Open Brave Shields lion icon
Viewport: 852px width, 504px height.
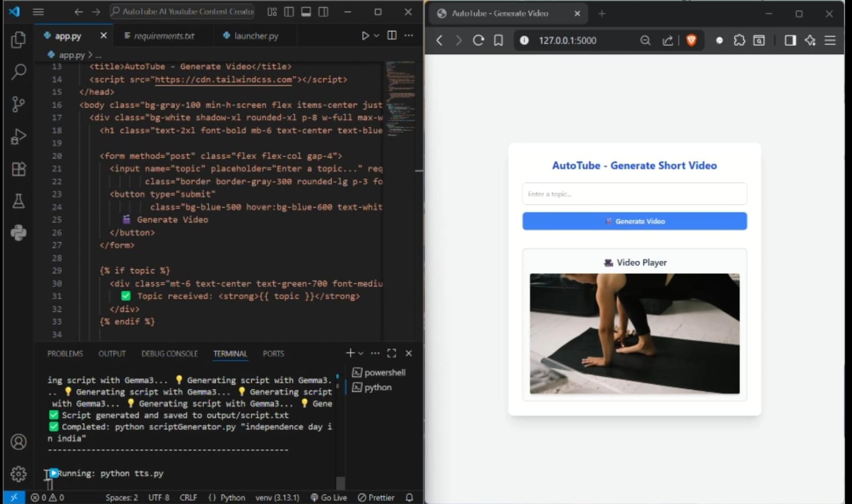[691, 40]
